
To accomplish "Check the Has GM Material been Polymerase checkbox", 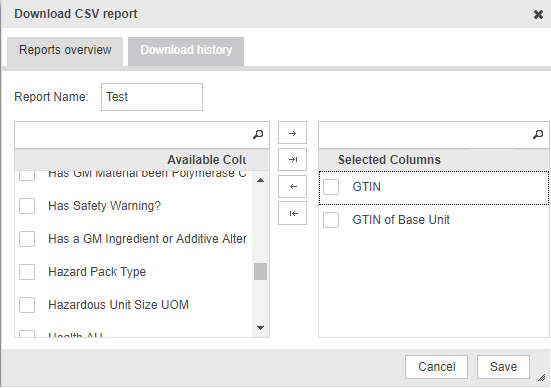I will pyautogui.click(x=27, y=175).
